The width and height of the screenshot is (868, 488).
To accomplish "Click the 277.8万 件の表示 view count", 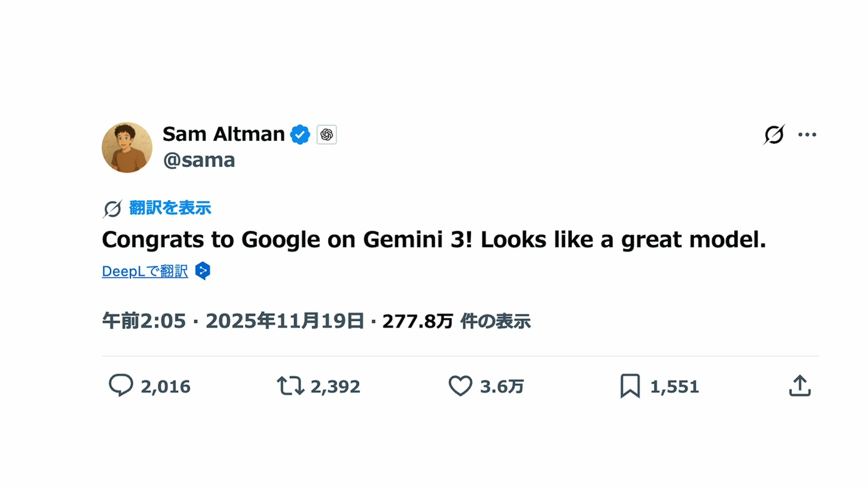I will [x=456, y=321].
